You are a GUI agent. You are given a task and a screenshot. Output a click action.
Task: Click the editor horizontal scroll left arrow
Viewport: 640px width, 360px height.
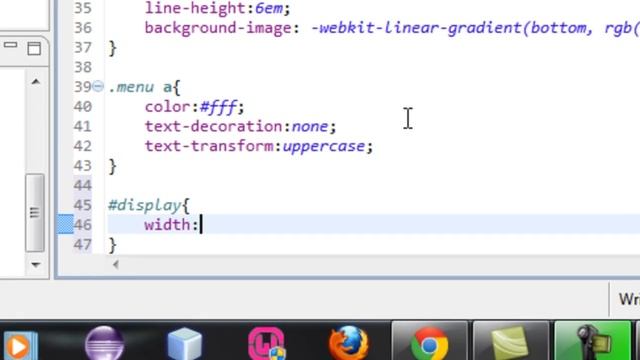116,265
